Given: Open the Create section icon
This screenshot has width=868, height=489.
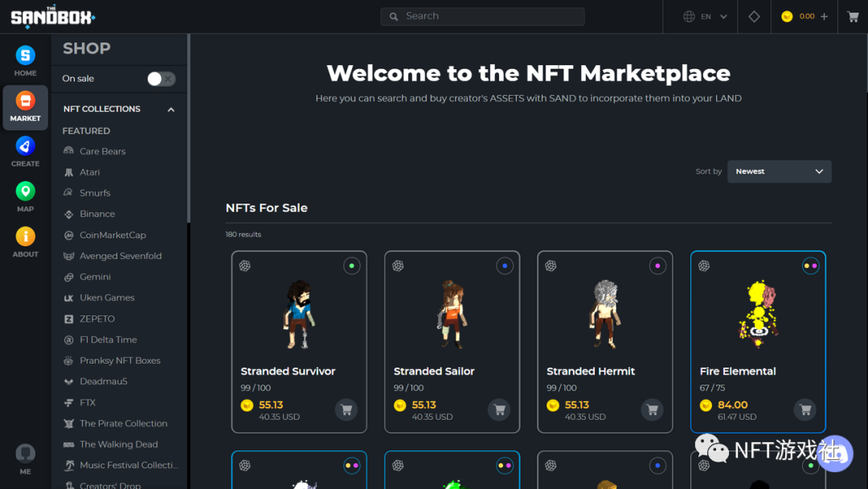Looking at the screenshot, I should click(x=26, y=146).
